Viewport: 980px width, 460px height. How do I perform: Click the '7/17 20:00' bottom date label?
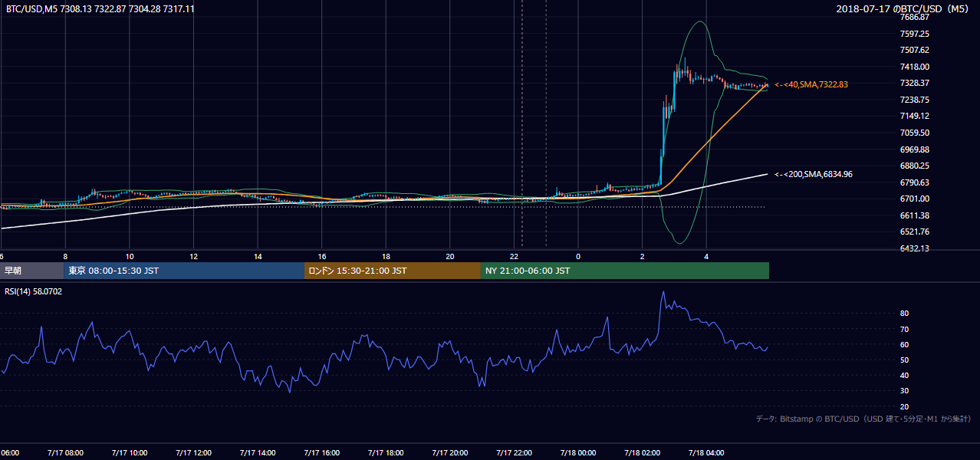point(450,452)
